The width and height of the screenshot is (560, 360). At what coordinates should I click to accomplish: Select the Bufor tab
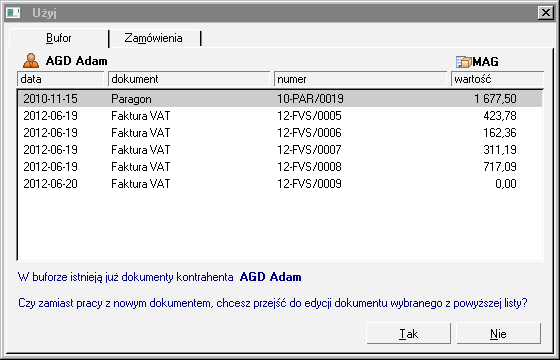pyautogui.click(x=59, y=38)
